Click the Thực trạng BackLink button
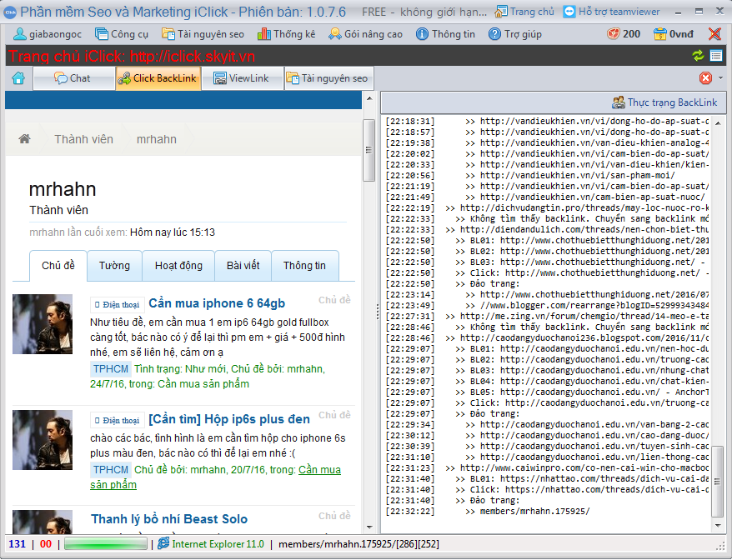Viewport: 732px width, 560px height. (x=664, y=102)
